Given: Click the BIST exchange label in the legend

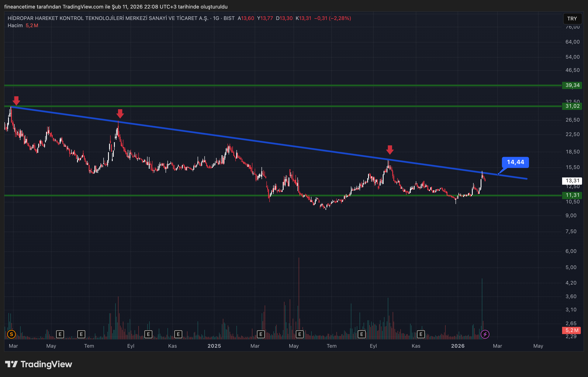Looking at the screenshot, I should 229,18.
